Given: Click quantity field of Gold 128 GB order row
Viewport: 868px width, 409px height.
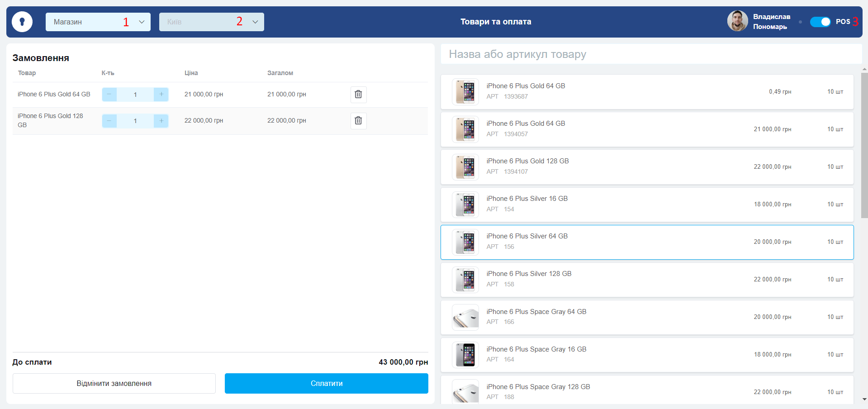Looking at the screenshot, I should (135, 121).
